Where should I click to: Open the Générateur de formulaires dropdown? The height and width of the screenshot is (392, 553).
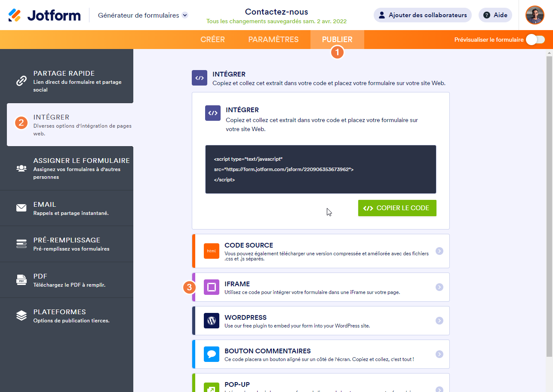point(143,15)
